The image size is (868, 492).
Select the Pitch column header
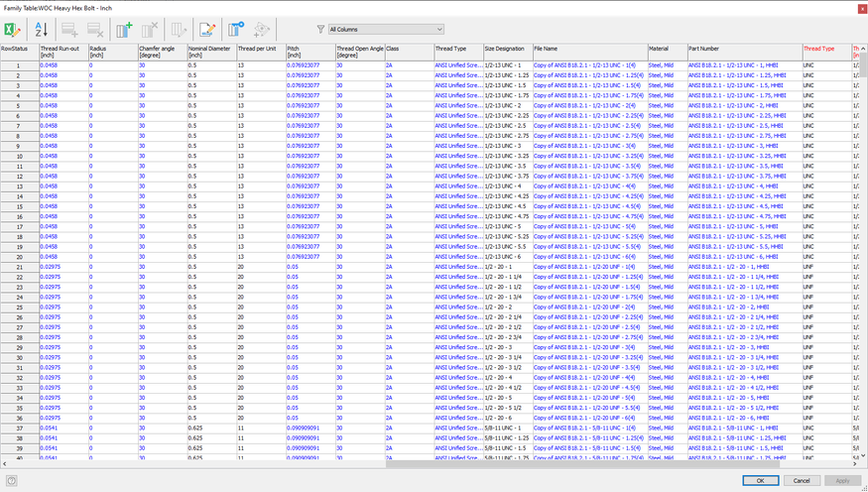click(x=310, y=52)
